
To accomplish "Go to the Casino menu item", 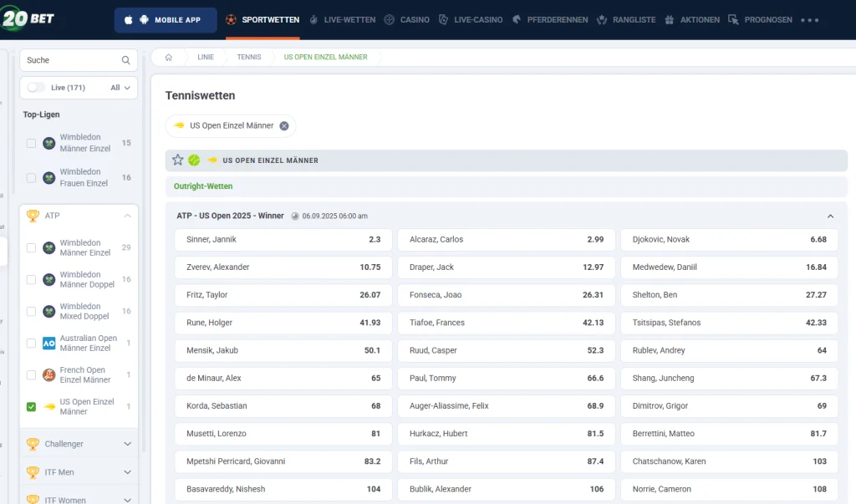I will click(x=407, y=19).
